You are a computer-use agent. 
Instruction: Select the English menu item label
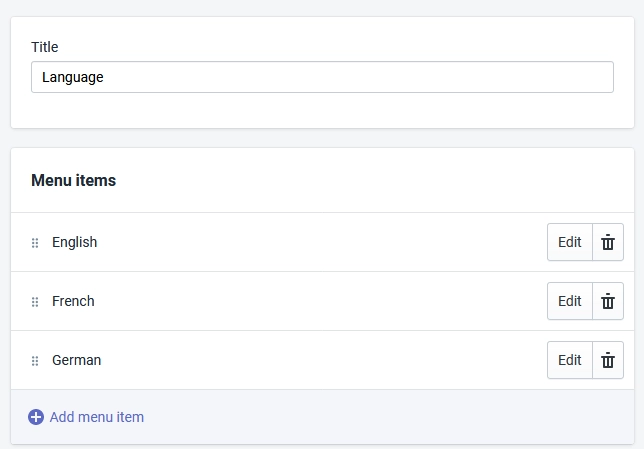[x=75, y=242]
